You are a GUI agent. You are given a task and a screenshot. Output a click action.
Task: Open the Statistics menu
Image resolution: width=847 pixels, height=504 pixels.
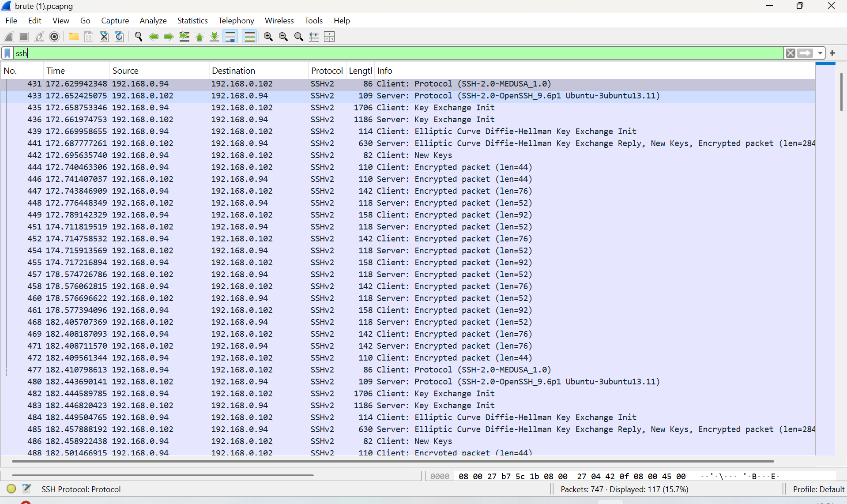pos(192,20)
